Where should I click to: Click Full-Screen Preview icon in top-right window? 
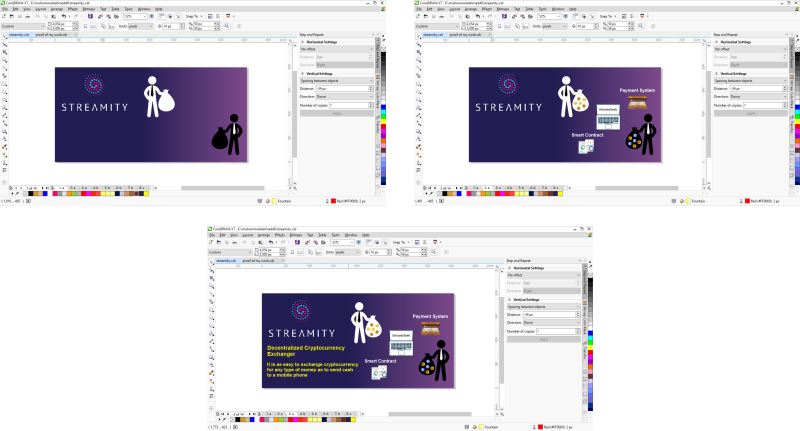click(x=565, y=16)
